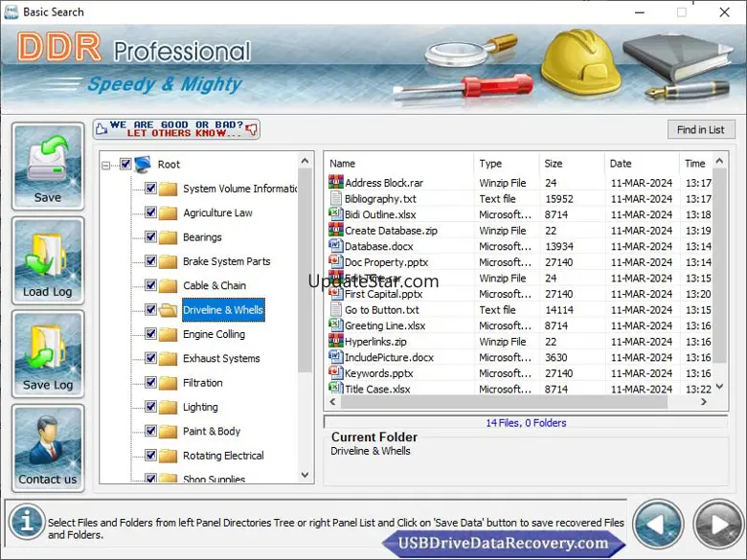Image resolution: width=747 pixels, height=560 pixels.
Task: Select the Hyperlinks.zip file name
Action: [375, 342]
